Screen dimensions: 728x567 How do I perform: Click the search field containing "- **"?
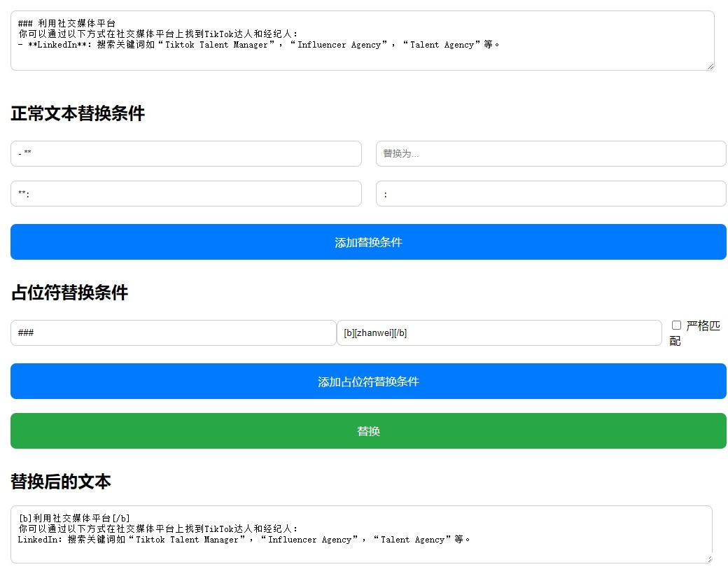pos(186,154)
